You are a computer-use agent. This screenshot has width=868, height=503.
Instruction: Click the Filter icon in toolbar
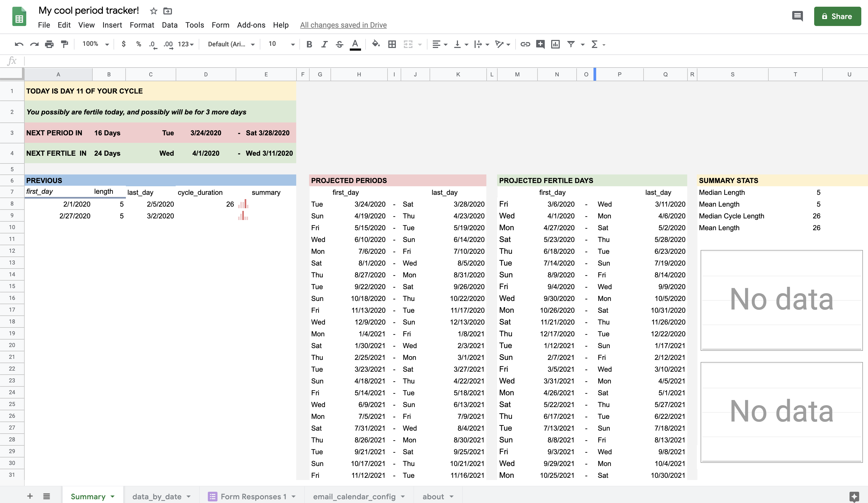point(571,44)
